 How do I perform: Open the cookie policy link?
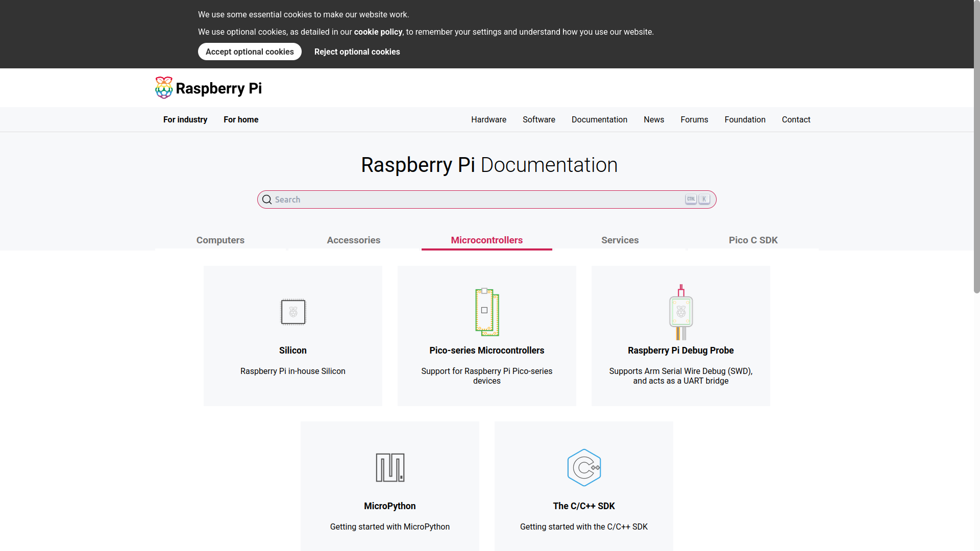click(x=378, y=32)
